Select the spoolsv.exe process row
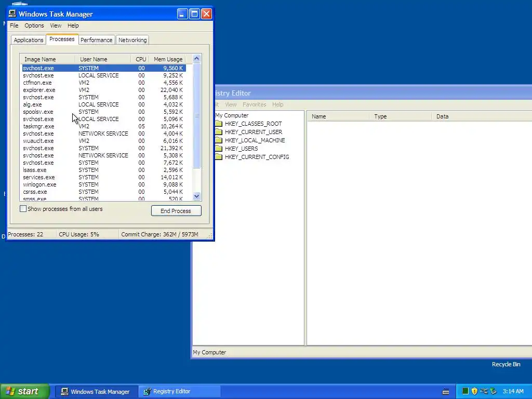The image size is (532, 399). tap(104, 112)
